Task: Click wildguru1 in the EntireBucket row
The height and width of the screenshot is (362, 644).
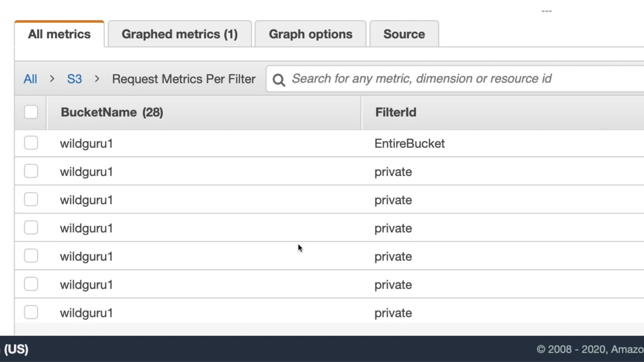Action: pos(86,143)
